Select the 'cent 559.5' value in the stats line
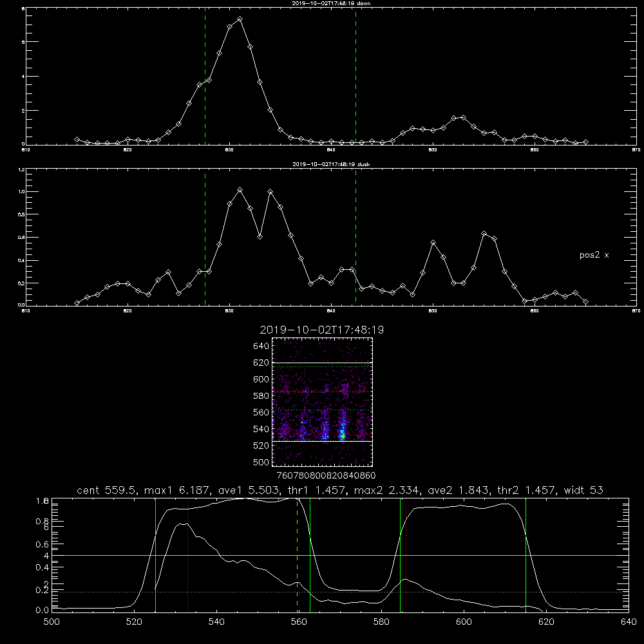644x644 pixels. pos(107,490)
